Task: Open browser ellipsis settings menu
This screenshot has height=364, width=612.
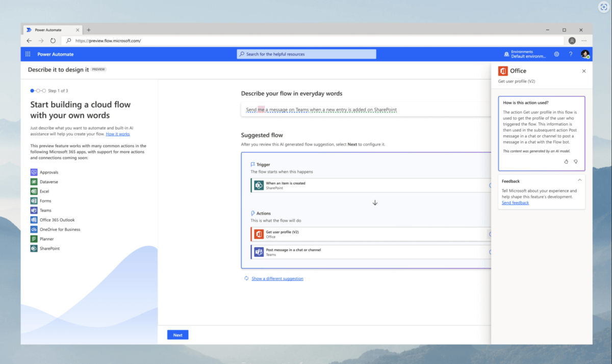Action: 584,41
